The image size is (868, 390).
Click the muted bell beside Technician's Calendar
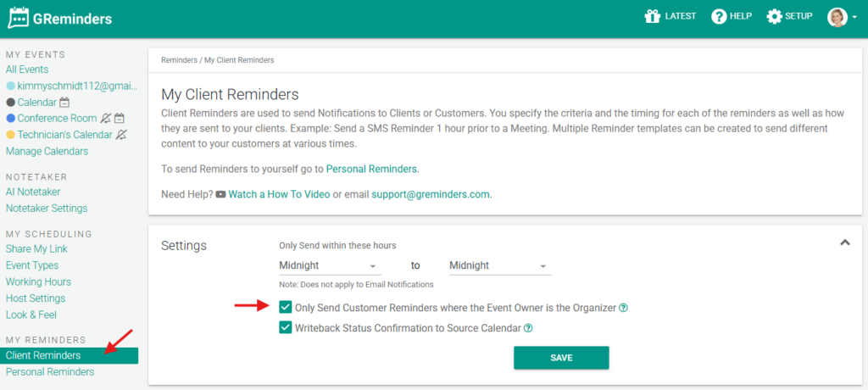(x=121, y=135)
